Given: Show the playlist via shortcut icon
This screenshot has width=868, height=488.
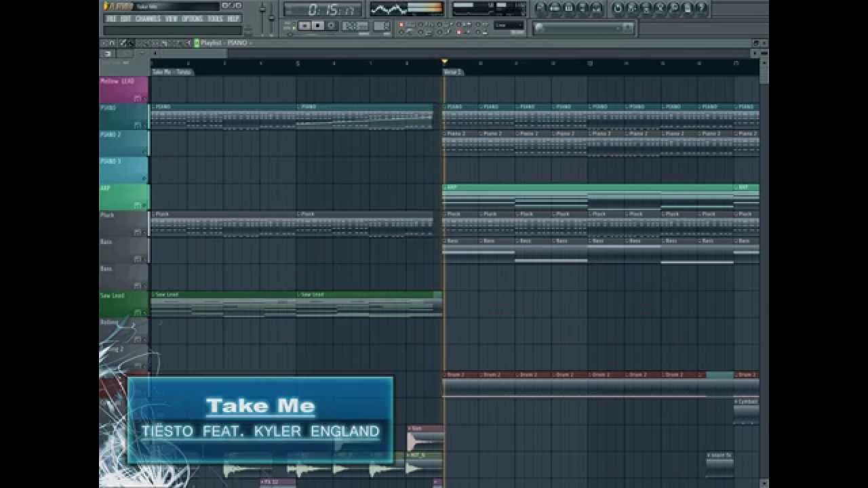Looking at the screenshot, I should [x=540, y=8].
